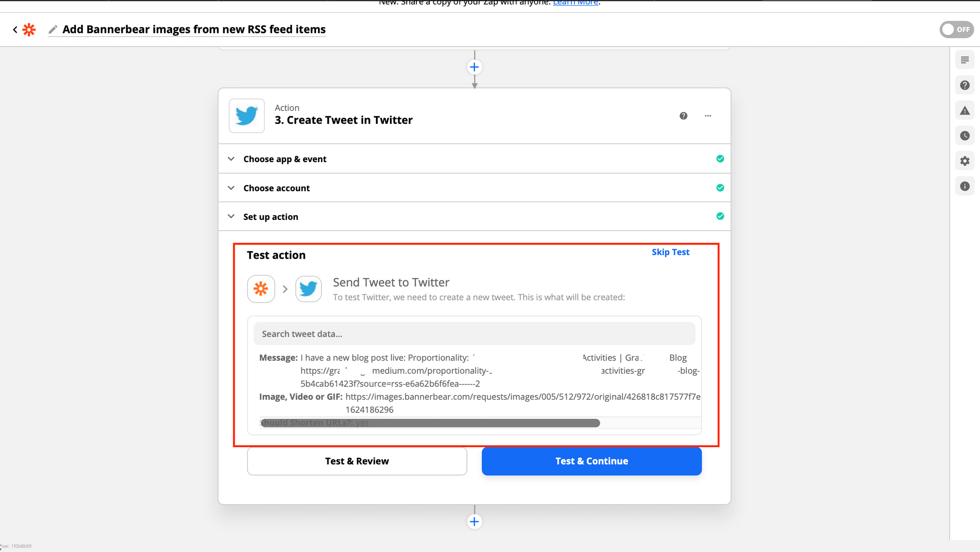The image size is (980, 552).
Task: Click '3. Create Tweet in Twitter' step title
Action: 343,120
